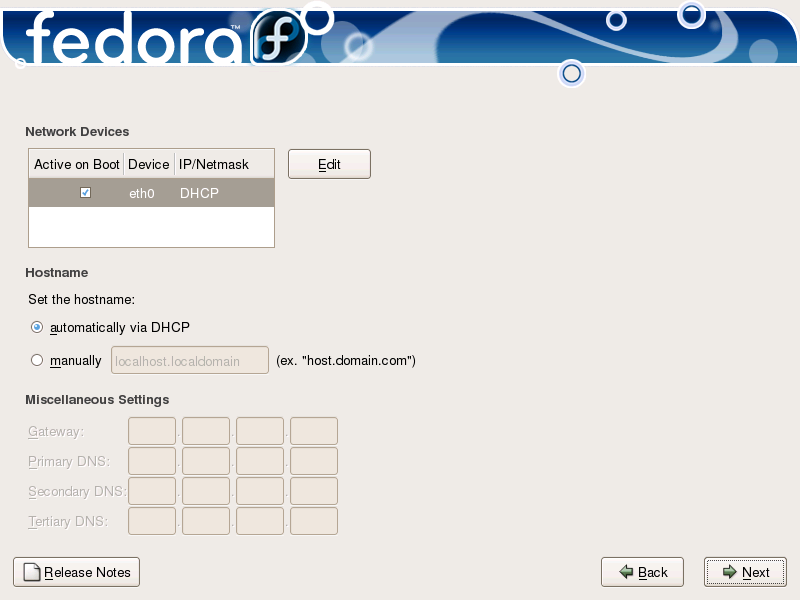
Task: Select the manually hostname radio button
Action: coord(37,360)
